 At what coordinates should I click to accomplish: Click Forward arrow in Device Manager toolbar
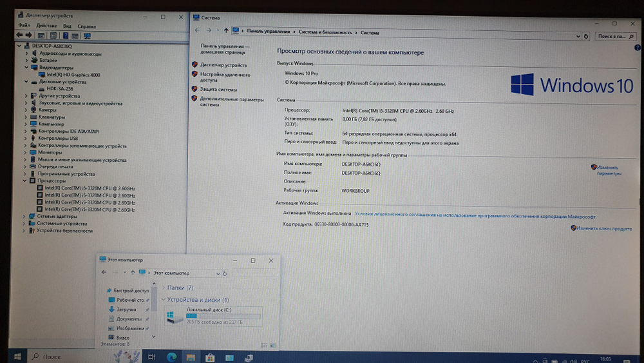pos(28,35)
